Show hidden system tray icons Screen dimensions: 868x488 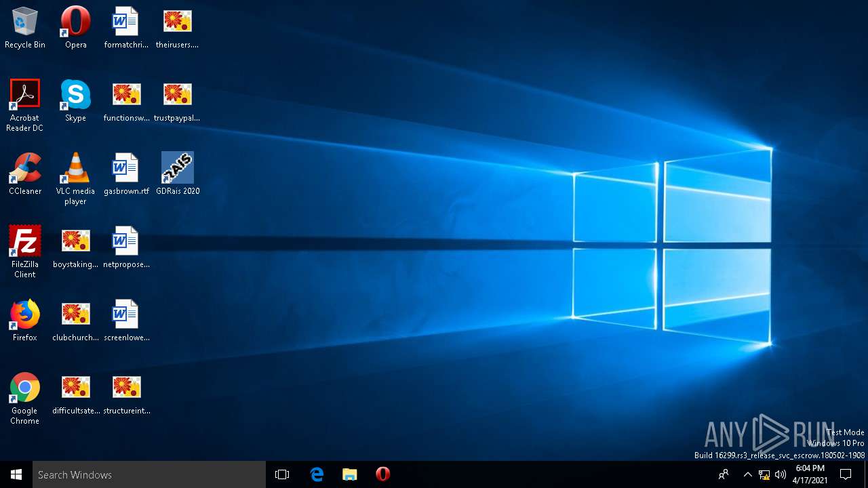747,474
